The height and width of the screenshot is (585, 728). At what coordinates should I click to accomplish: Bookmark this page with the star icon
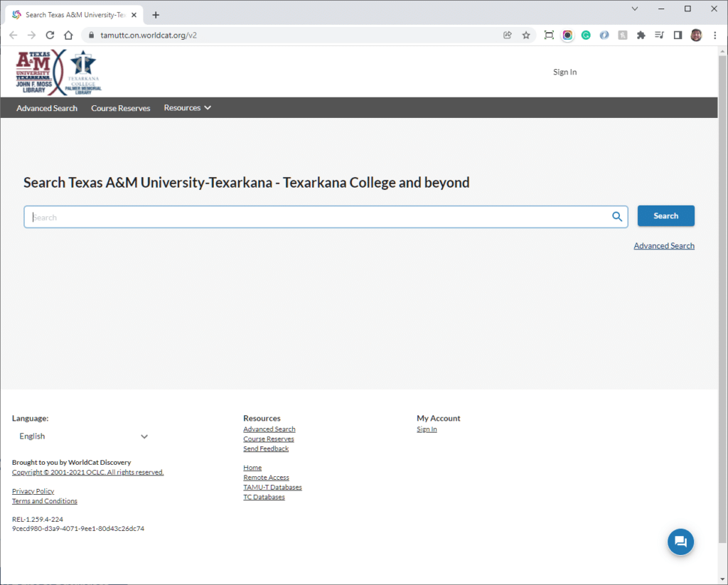coord(526,35)
